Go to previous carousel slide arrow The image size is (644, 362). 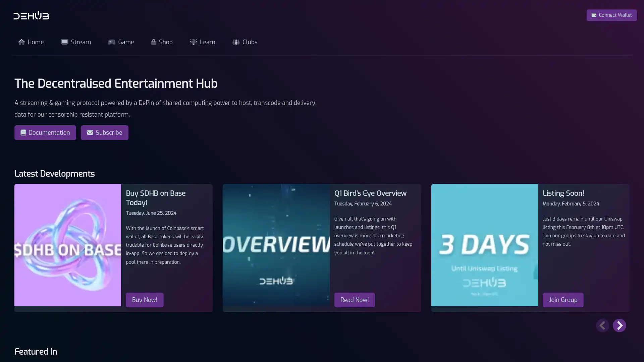pos(602,325)
